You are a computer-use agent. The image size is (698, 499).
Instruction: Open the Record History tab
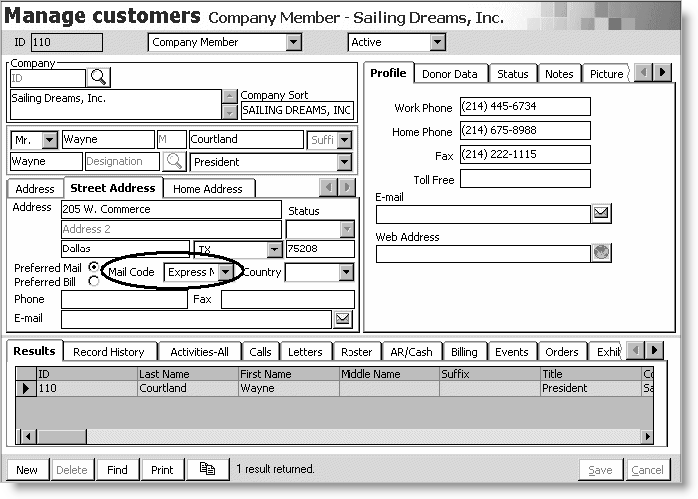109,352
